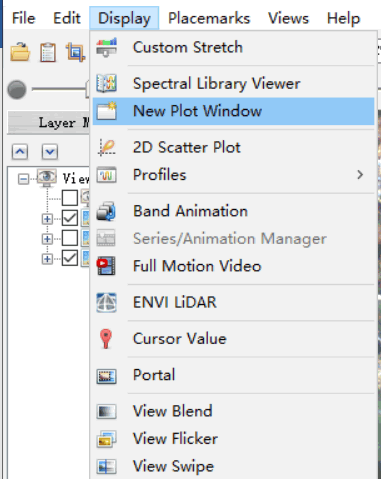Start Band Animation via its icon
The height and width of the screenshot is (479, 381).
[x=106, y=211]
